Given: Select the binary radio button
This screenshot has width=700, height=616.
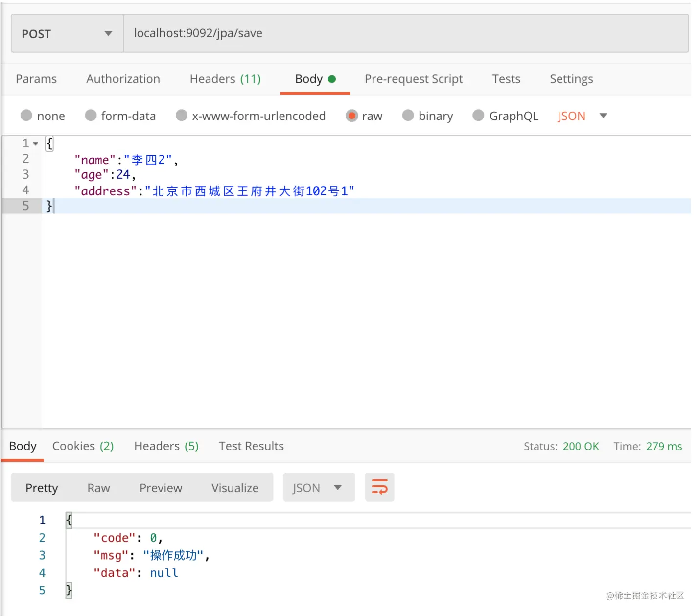Looking at the screenshot, I should [x=408, y=116].
